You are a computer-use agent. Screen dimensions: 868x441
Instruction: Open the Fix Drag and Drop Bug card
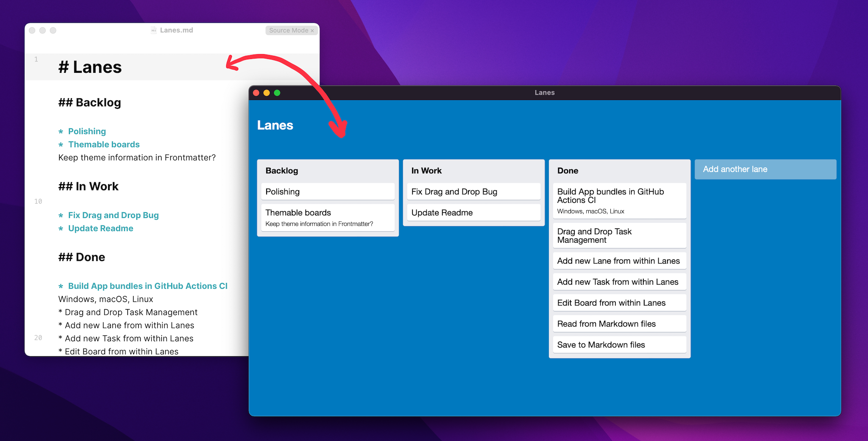click(x=473, y=191)
